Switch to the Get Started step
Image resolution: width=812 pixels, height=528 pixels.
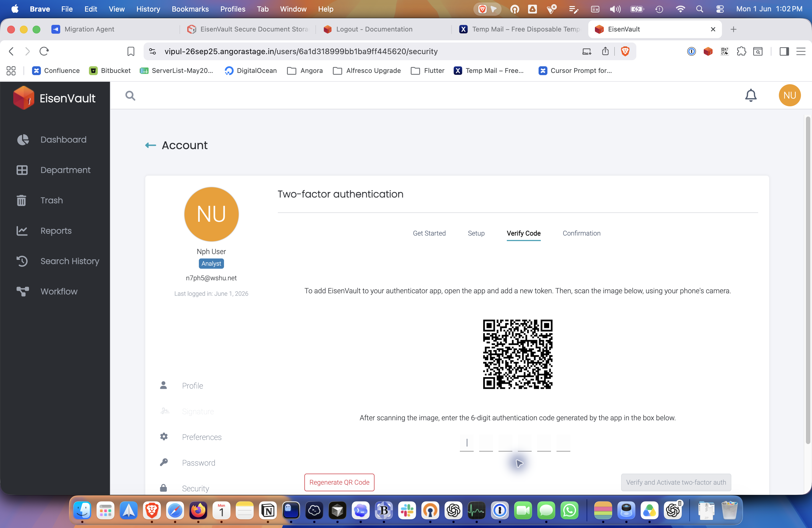[x=429, y=233]
